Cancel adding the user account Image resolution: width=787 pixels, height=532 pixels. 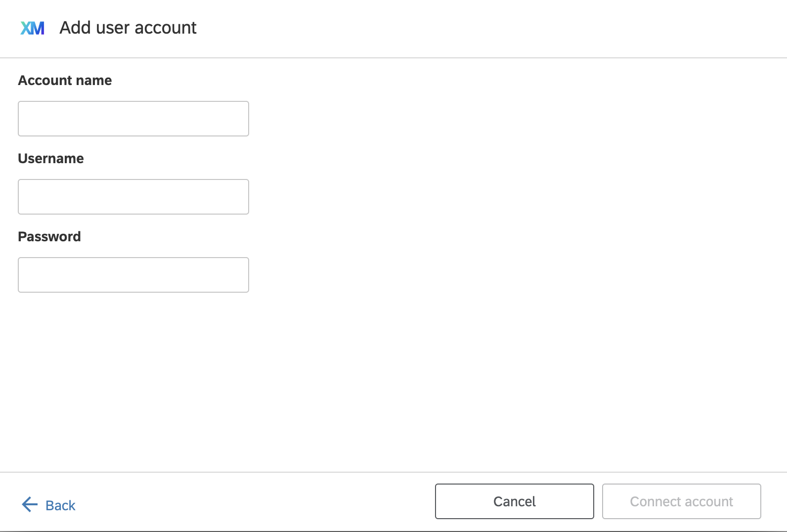coord(515,501)
